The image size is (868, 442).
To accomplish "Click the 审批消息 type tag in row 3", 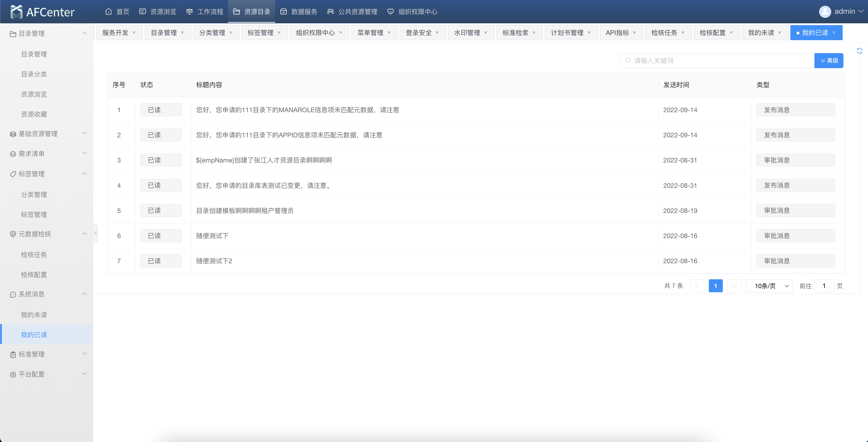I will click(796, 160).
